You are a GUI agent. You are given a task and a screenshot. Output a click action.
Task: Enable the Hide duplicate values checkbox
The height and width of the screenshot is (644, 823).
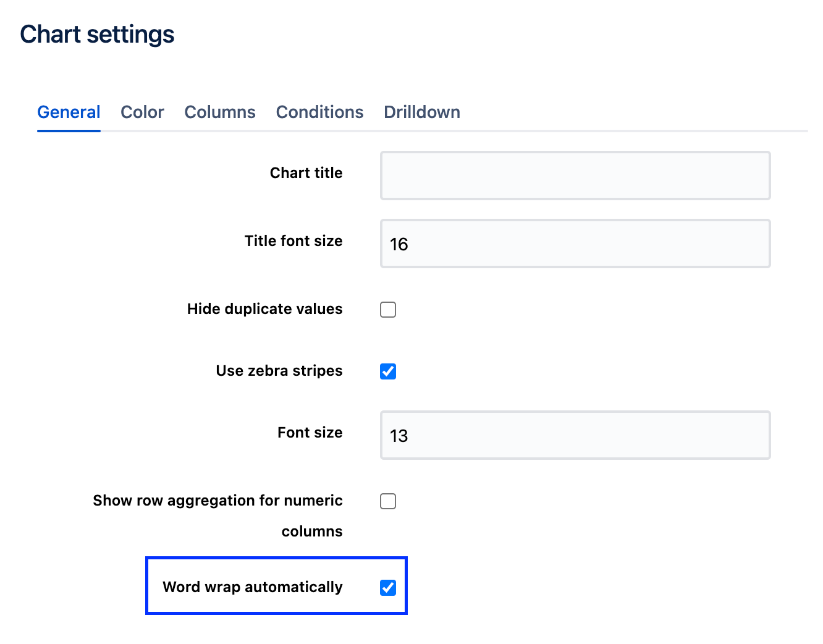click(x=388, y=310)
